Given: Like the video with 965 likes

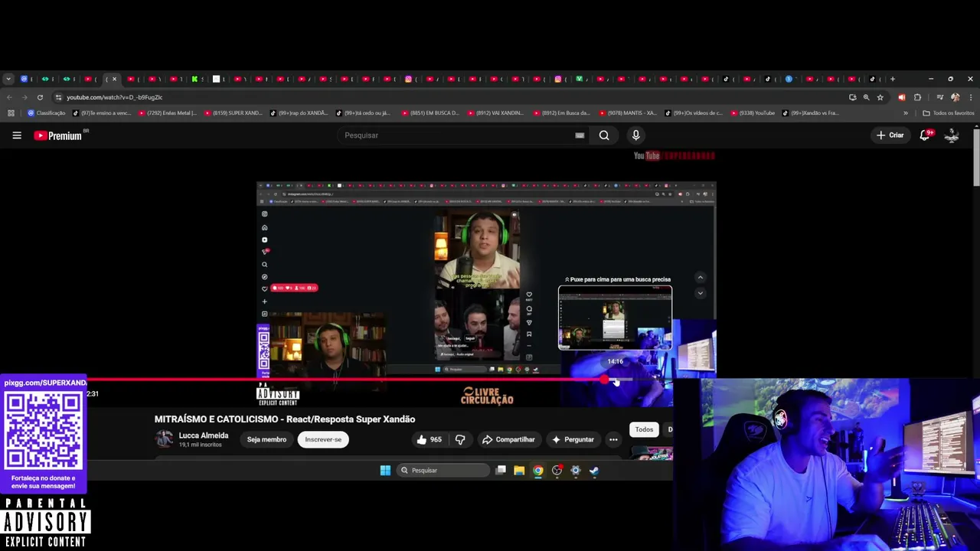Looking at the screenshot, I should [x=429, y=439].
